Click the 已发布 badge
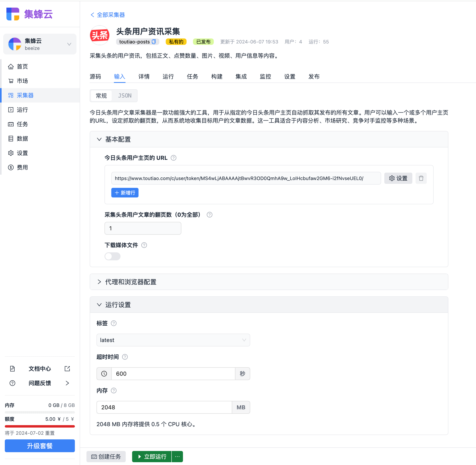The image size is (476, 465). click(203, 42)
